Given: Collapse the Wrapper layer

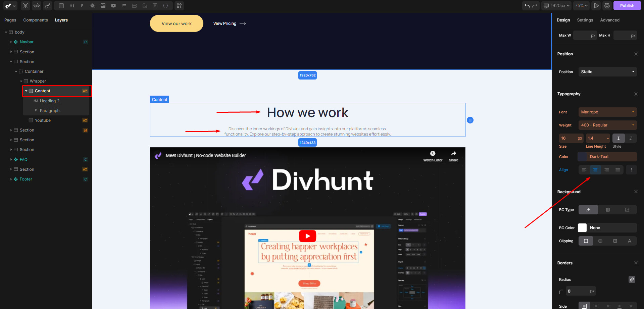Looking at the screenshot, I should [x=21, y=81].
